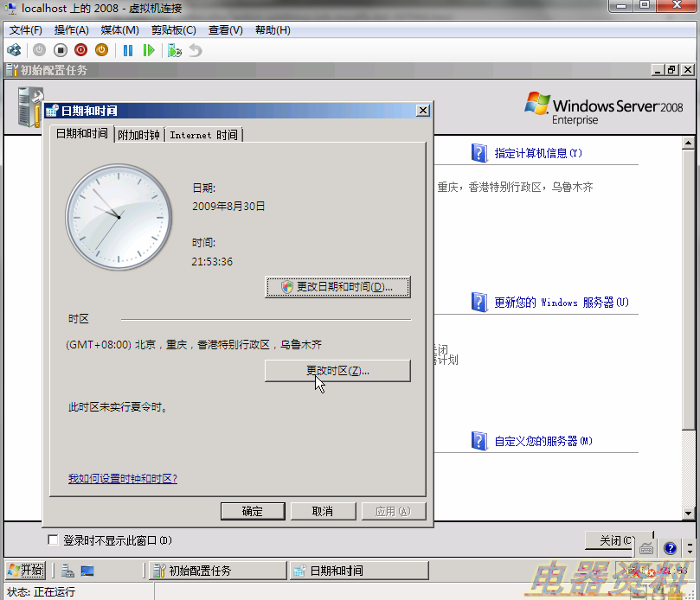The height and width of the screenshot is (600, 700).
Task: Click the snapshot checkpoint icon
Action: [x=175, y=50]
